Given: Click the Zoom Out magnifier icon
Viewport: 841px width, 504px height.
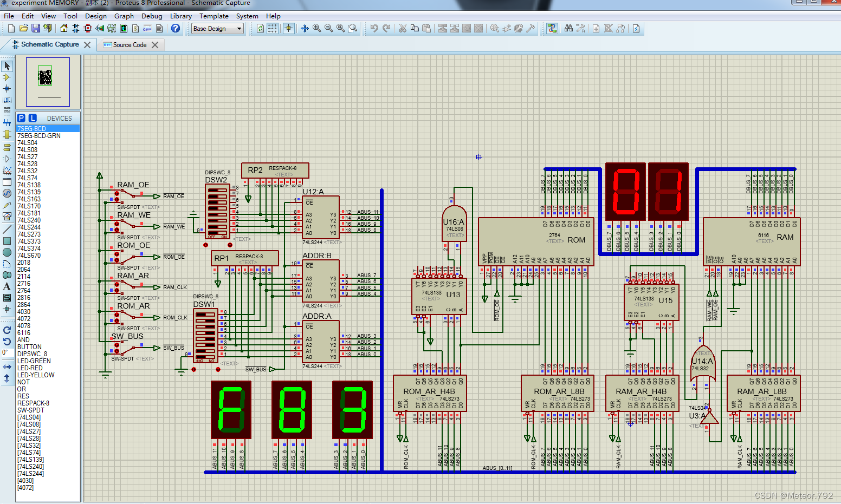Looking at the screenshot, I should [x=328, y=28].
